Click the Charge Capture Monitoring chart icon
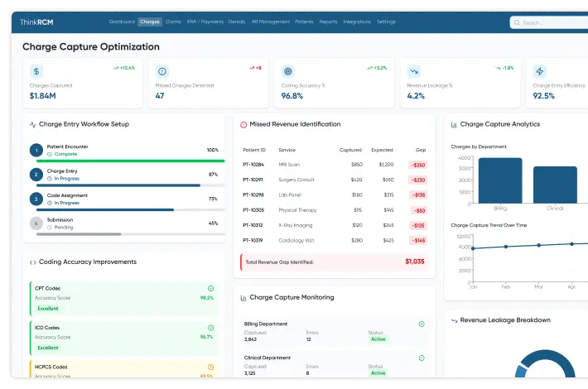The width and height of the screenshot is (588, 389). click(x=243, y=298)
